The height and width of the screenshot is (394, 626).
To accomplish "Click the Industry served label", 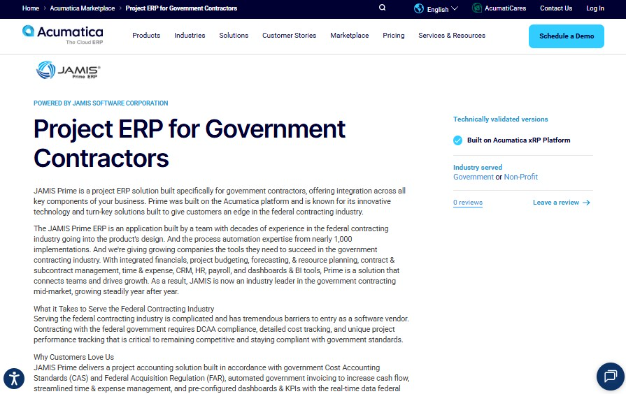I will [x=477, y=167].
